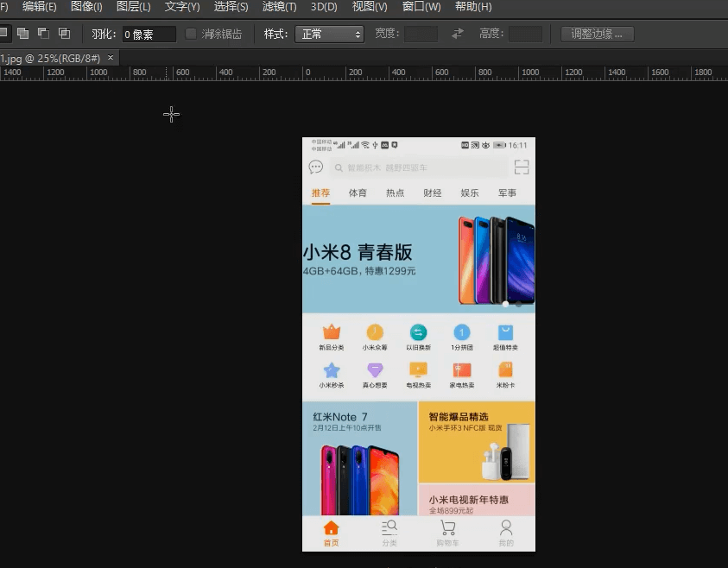Image resolution: width=728 pixels, height=568 pixels.
Task: Open the 视图(V) menu
Action: click(x=370, y=7)
